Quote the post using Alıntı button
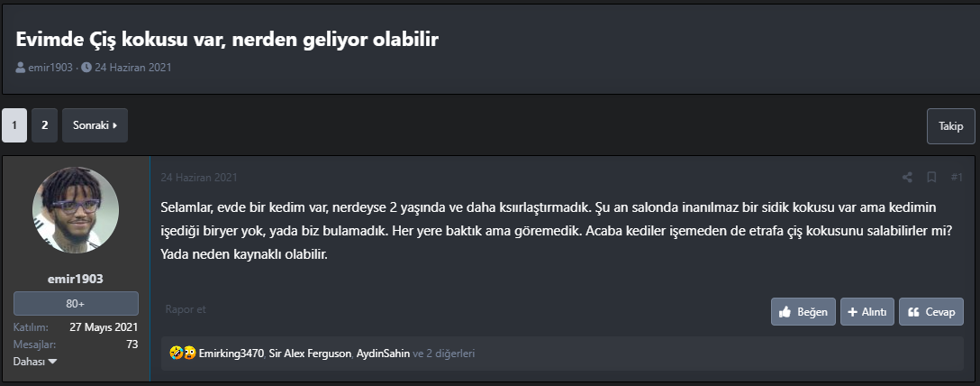Viewport: 980px width, 386px height. [x=867, y=311]
